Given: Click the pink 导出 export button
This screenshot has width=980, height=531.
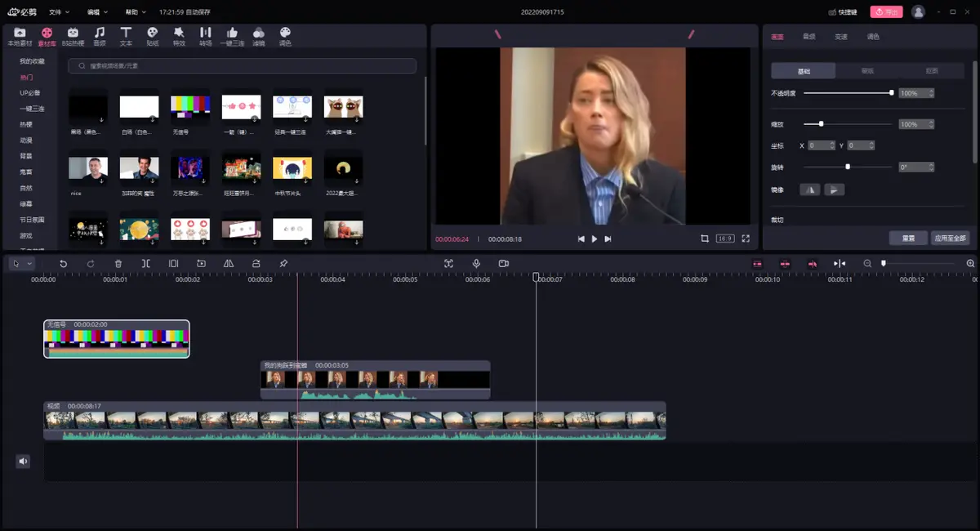Looking at the screenshot, I should (886, 12).
